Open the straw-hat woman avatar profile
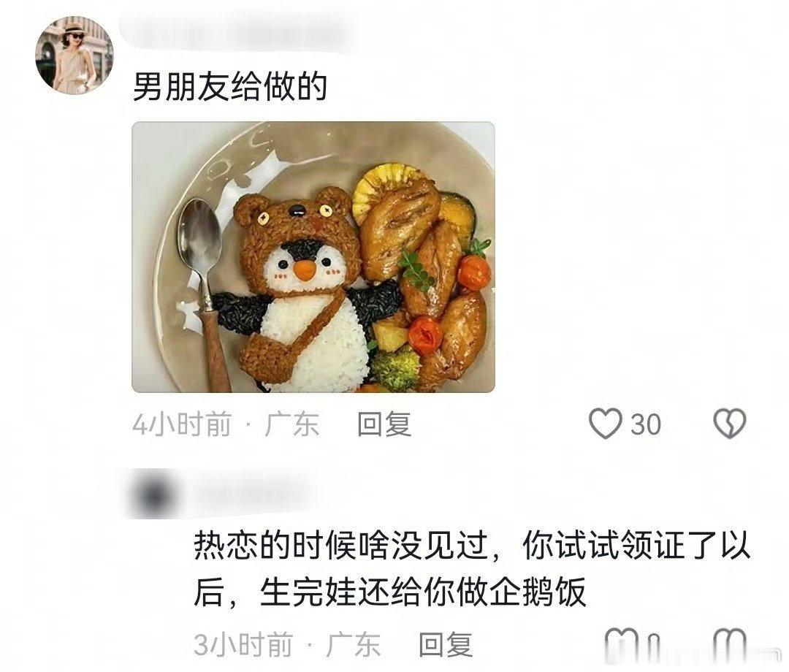The height and width of the screenshot is (672, 789). 74,56
